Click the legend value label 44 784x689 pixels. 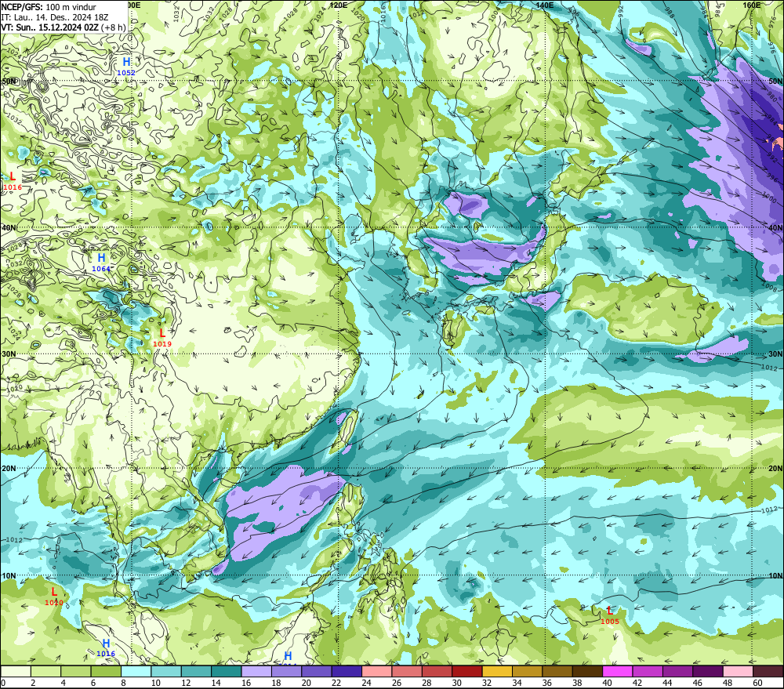[x=667, y=683]
